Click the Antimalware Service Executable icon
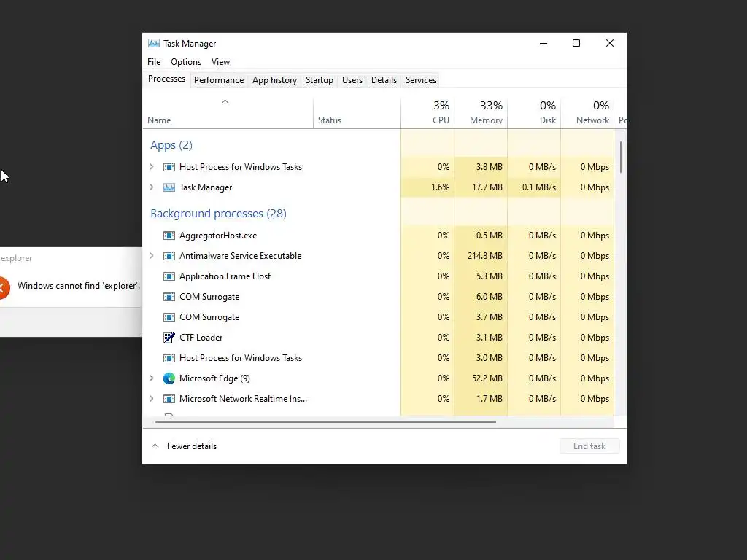747x560 pixels. [169, 256]
